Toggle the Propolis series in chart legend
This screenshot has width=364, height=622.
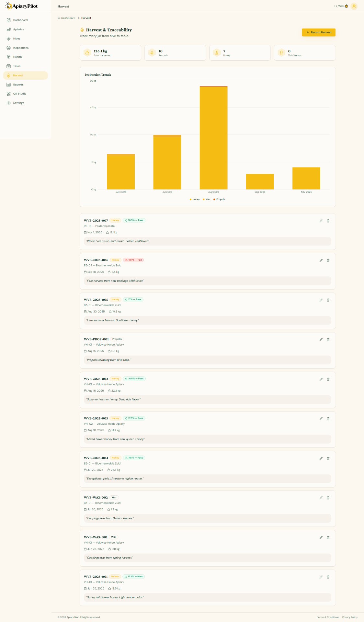click(219, 200)
